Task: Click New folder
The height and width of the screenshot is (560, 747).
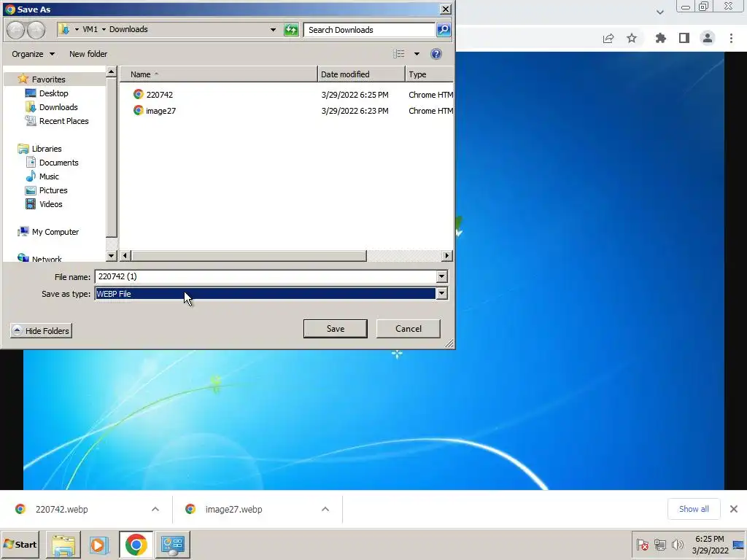Action: (88, 54)
